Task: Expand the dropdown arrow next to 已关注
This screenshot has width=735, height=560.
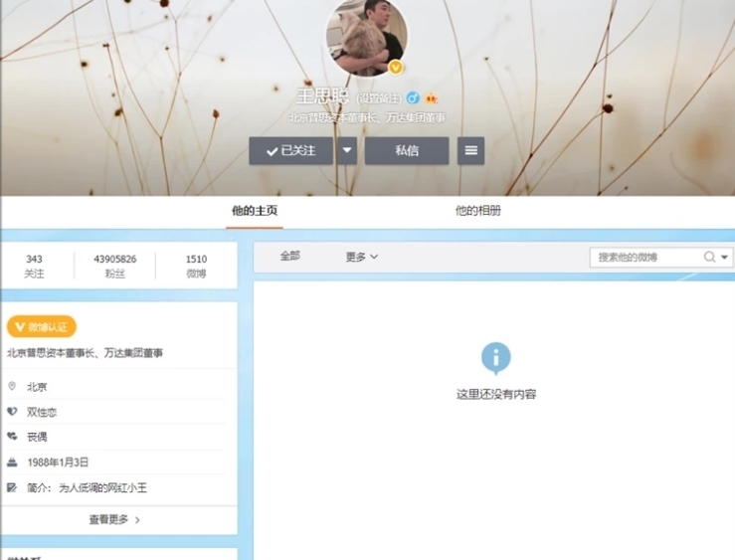Action: (x=347, y=150)
